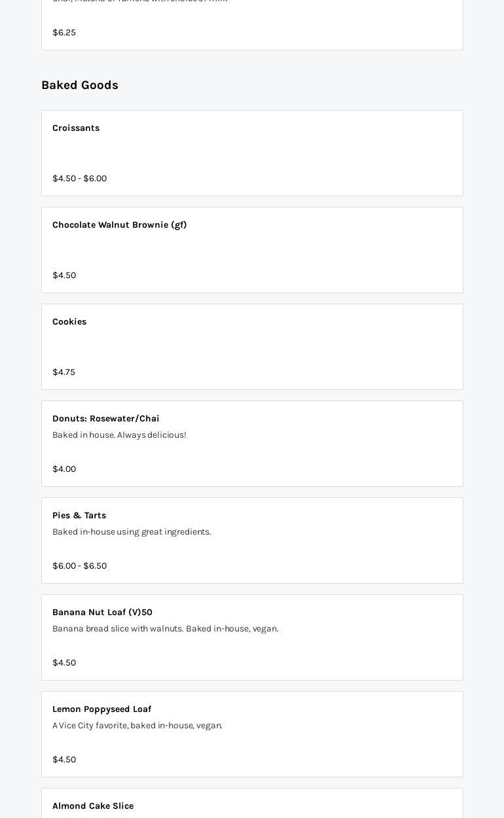Select the Chocolate Walnut Brownie (gf) item
The image size is (504, 818).
(252, 250)
